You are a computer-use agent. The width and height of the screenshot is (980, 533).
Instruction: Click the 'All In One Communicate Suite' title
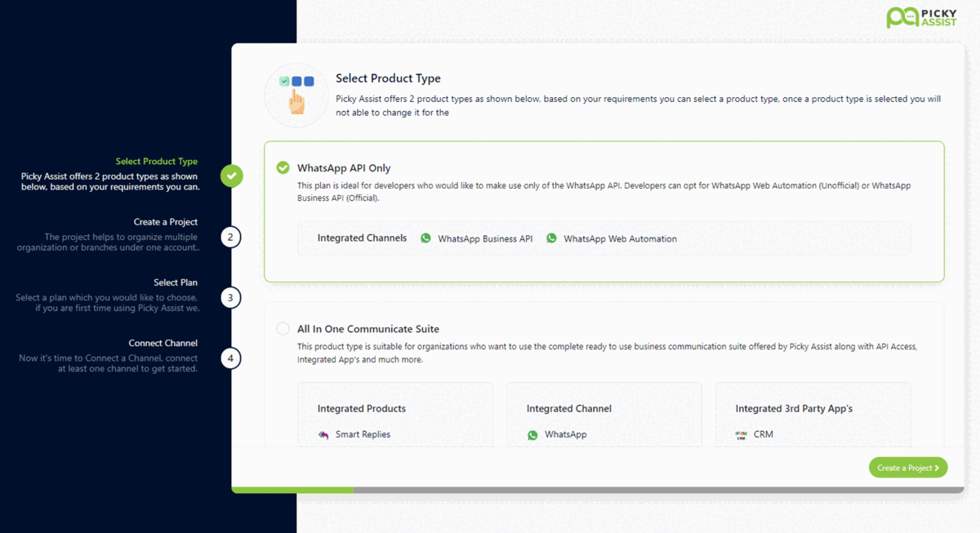(368, 329)
